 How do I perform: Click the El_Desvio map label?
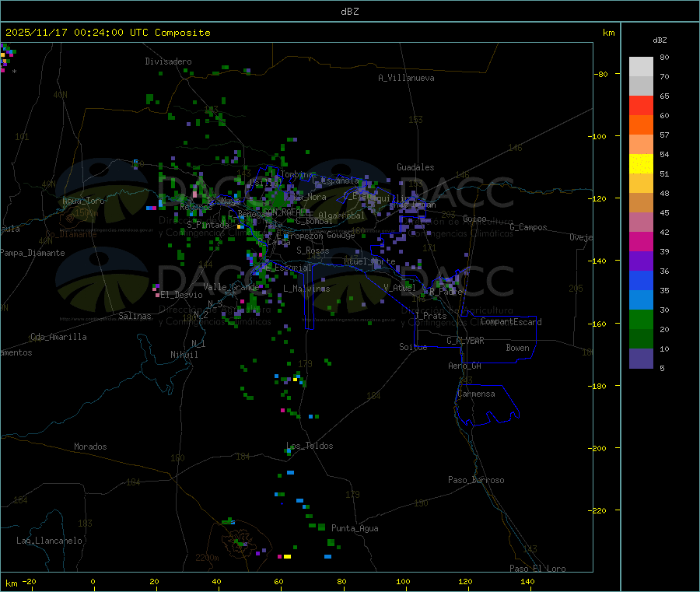181,295
